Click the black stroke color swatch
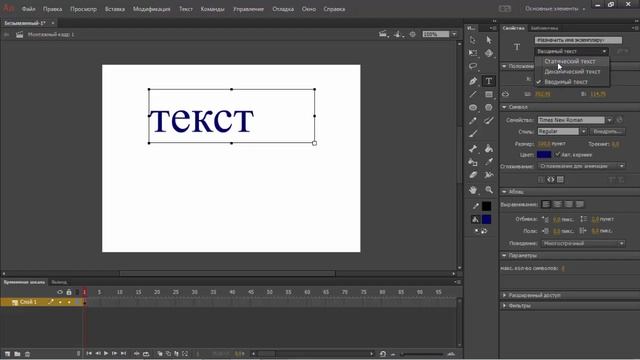This screenshot has height=360, width=640. coord(487,206)
